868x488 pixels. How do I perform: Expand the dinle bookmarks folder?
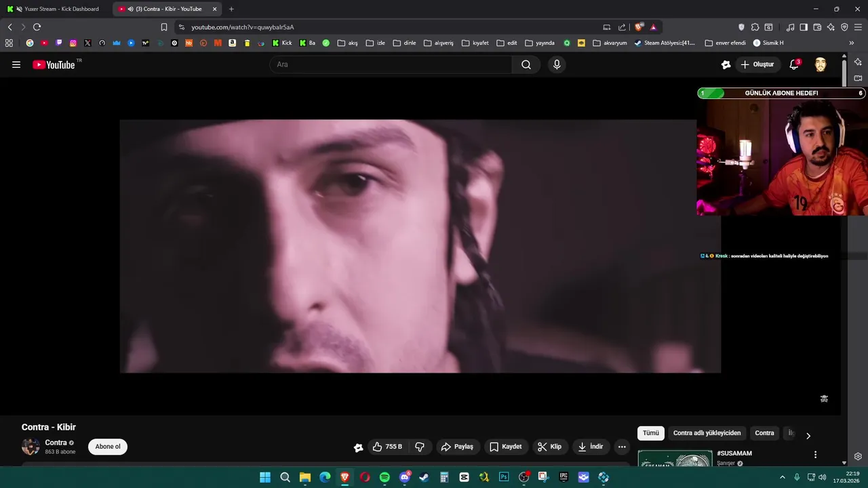coord(404,43)
